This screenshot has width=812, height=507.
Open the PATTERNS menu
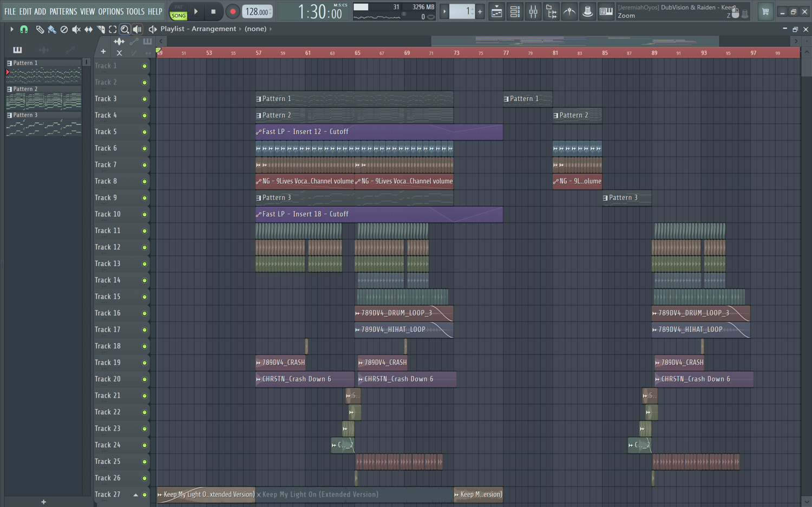click(63, 11)
